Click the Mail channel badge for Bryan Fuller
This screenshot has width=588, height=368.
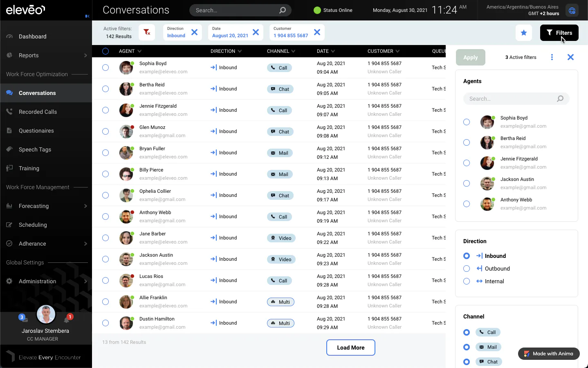[x=280, y=153]
